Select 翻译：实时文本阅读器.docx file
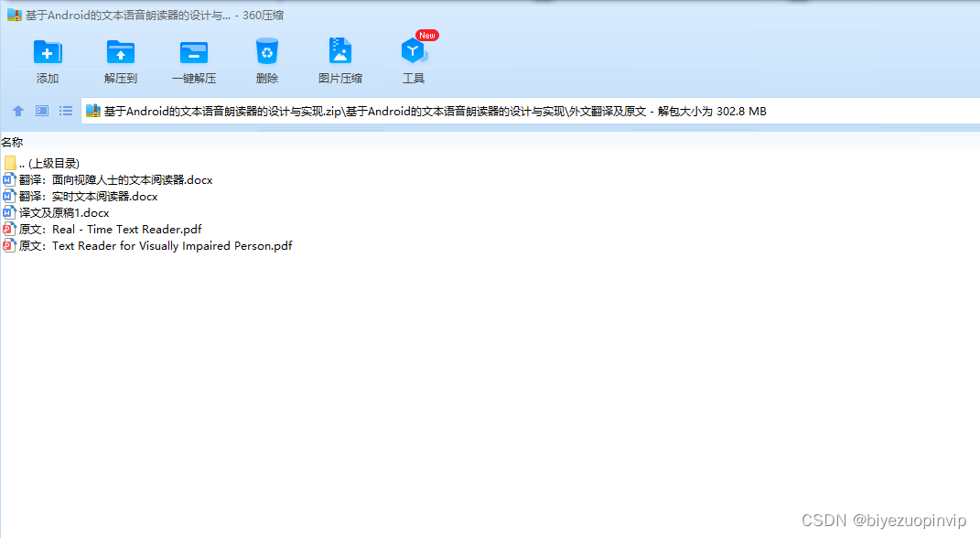The image size is (980, 538). point(81,196)
